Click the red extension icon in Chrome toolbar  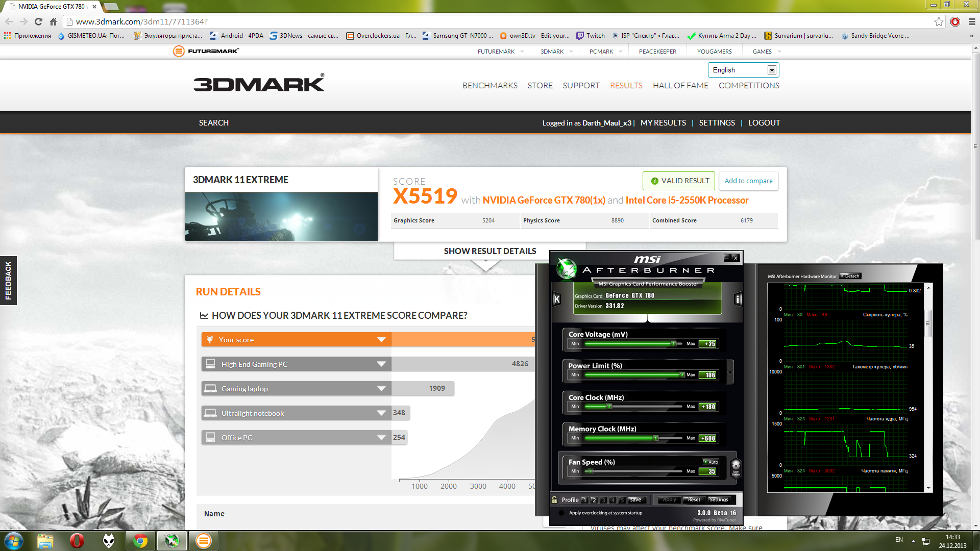coord(955,21)
